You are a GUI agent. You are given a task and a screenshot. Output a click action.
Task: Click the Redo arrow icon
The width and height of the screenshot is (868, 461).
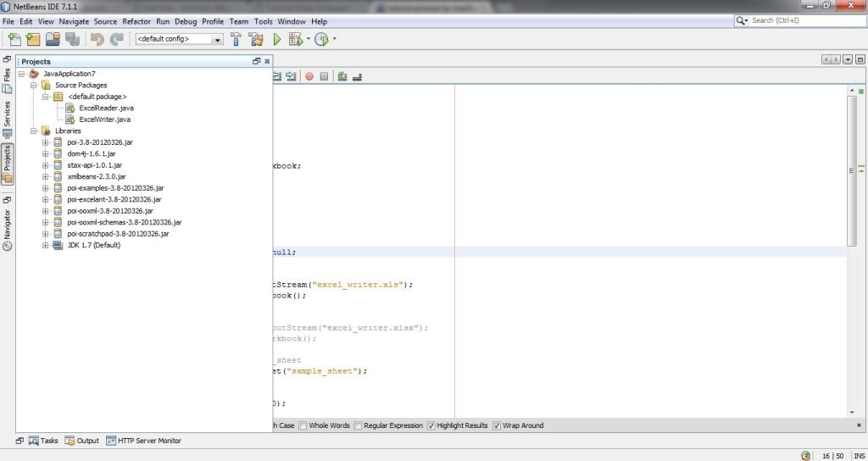pos(116,39)
